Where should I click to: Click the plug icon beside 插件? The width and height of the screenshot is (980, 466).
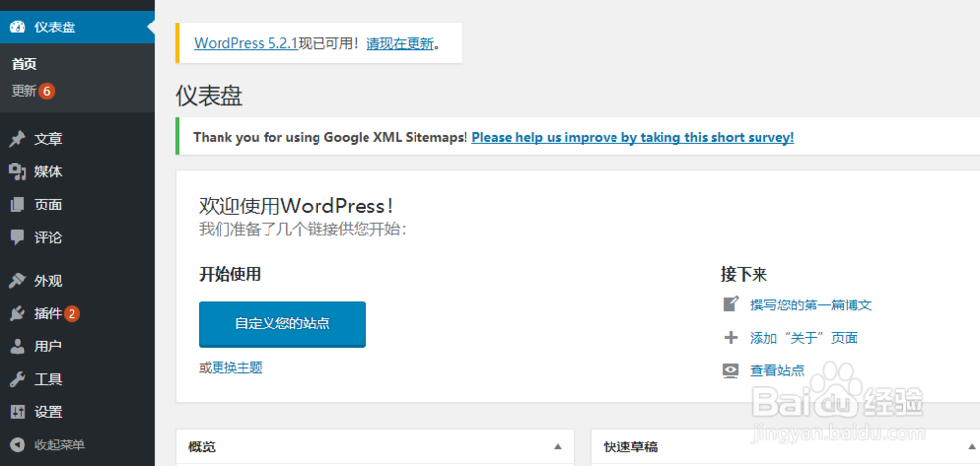point(17,314)
